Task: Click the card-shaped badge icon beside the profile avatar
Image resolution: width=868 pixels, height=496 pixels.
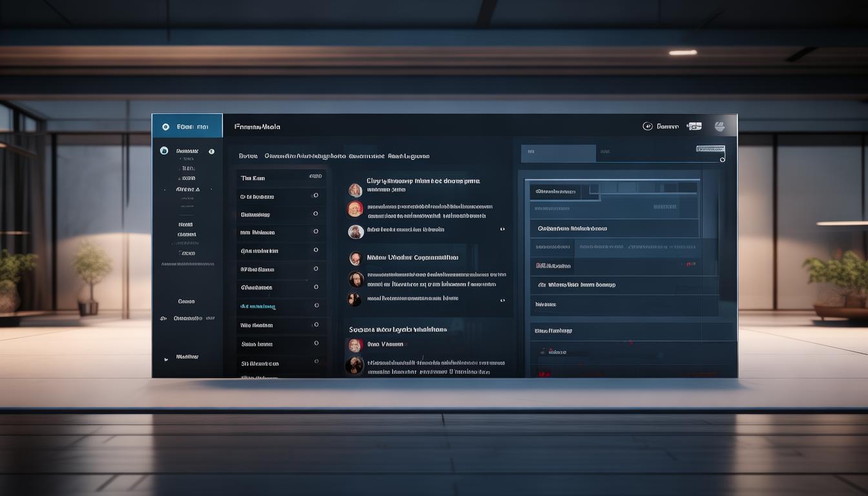Action: [x=694, y=127]
